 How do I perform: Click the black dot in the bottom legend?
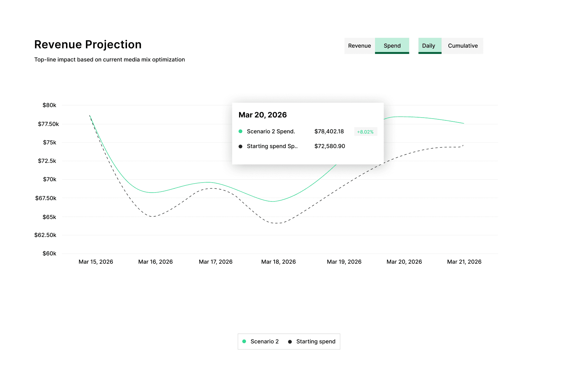tap(290, 342)
